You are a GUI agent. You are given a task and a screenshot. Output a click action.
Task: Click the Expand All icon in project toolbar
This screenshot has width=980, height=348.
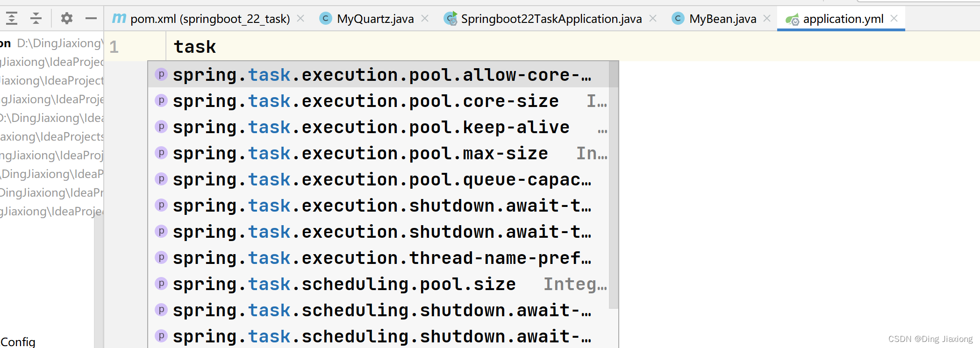[12, 19]
